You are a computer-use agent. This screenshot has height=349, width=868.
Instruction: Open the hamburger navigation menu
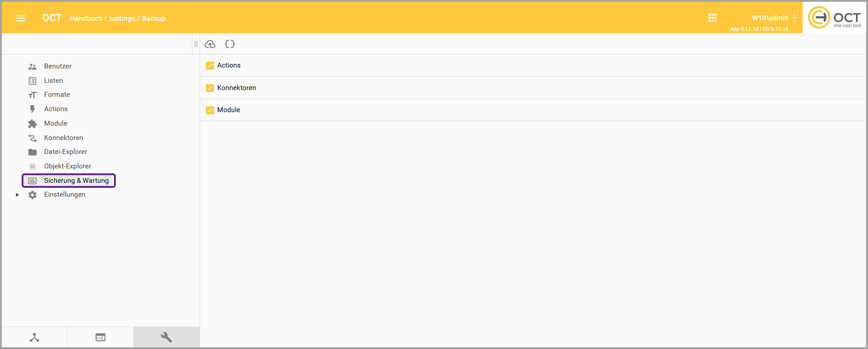pyautogui.click(x=21, y=18)
